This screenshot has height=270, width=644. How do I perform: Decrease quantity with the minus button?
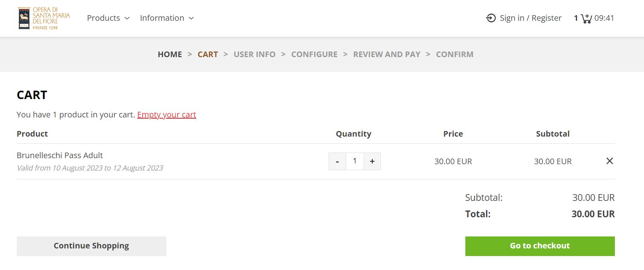coord(337,161)
